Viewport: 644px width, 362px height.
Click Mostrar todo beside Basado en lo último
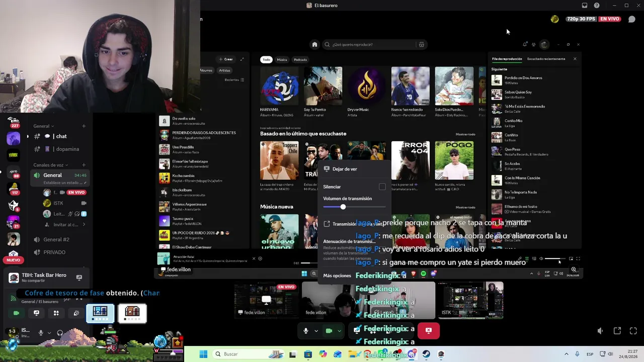point(465,134)
